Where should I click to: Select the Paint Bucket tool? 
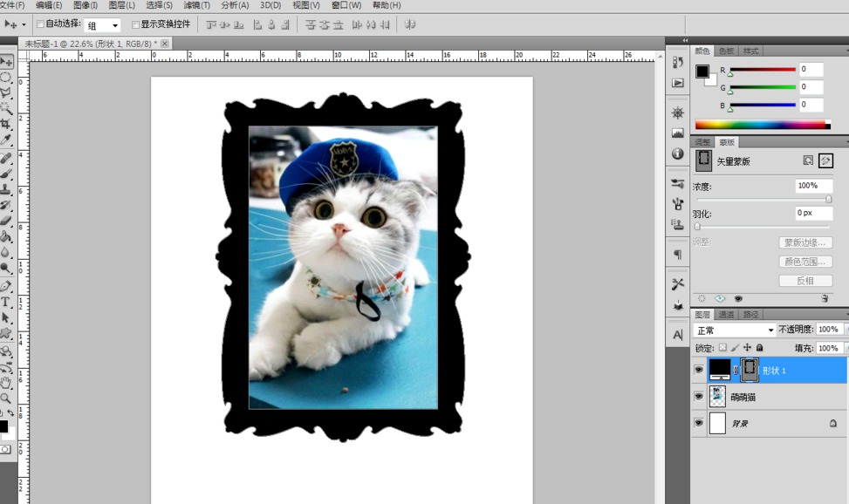click(6, 236)
